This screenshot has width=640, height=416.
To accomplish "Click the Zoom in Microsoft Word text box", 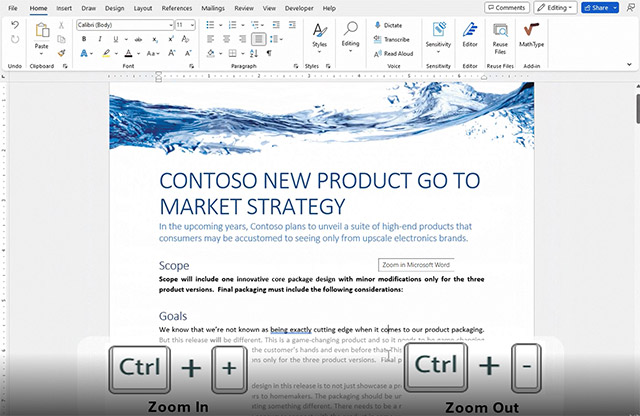I will (x=416, y=265).
